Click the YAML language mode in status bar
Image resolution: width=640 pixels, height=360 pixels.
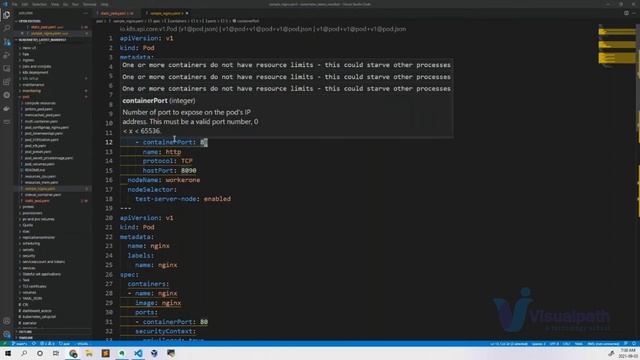(579, 344)
